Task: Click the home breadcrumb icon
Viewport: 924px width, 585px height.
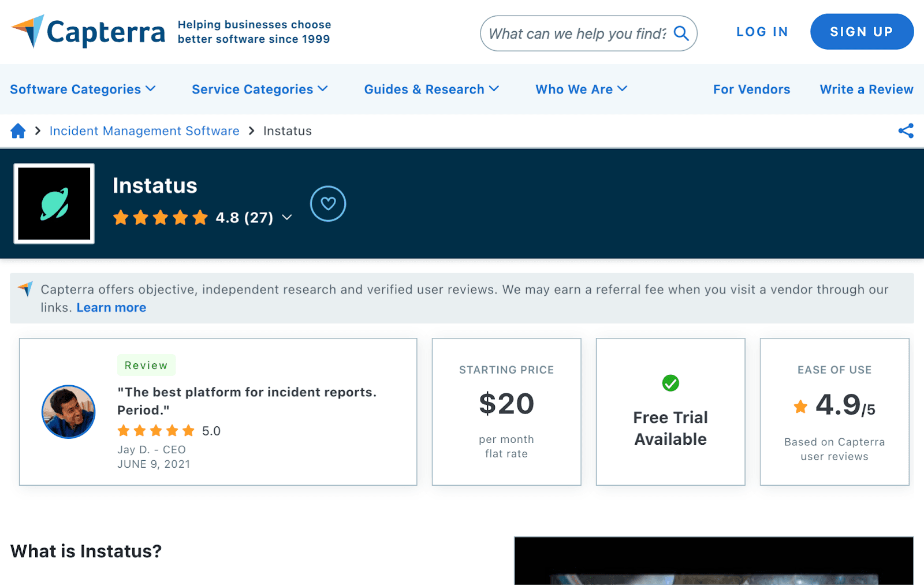Action: click(18, 131)
